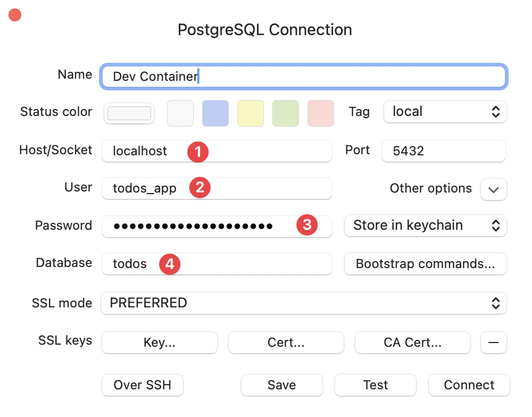Screen dimensions: 532x417
Task: Open the SSL mode PREFERRED dropdown
Action: [x=303, y=303]
